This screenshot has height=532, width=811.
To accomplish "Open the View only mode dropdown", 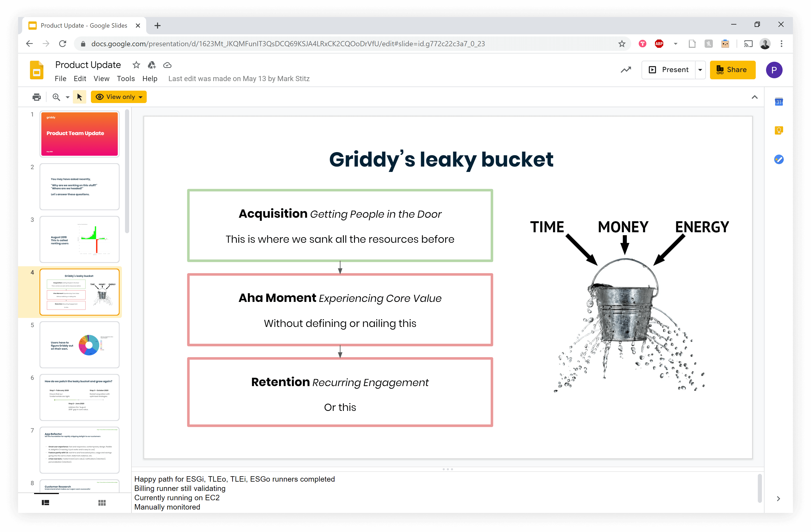I will click(x=119, y=97).
